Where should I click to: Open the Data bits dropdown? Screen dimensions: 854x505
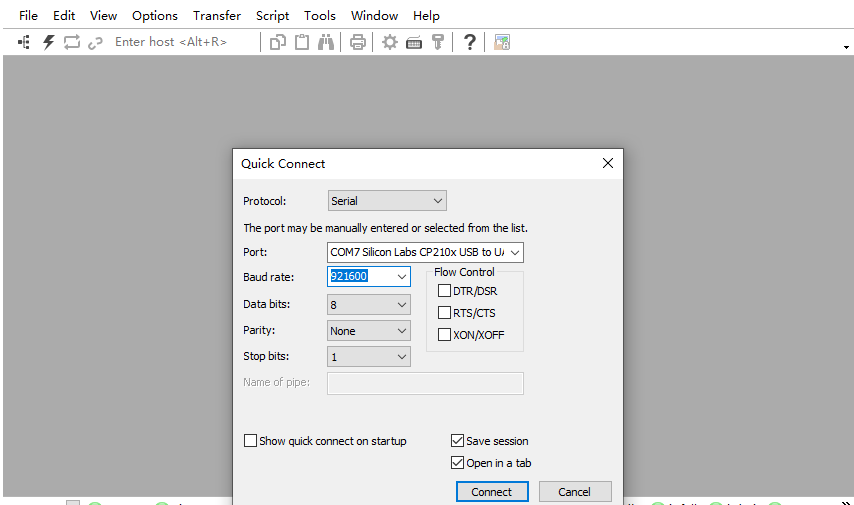(x=369, y=305)
